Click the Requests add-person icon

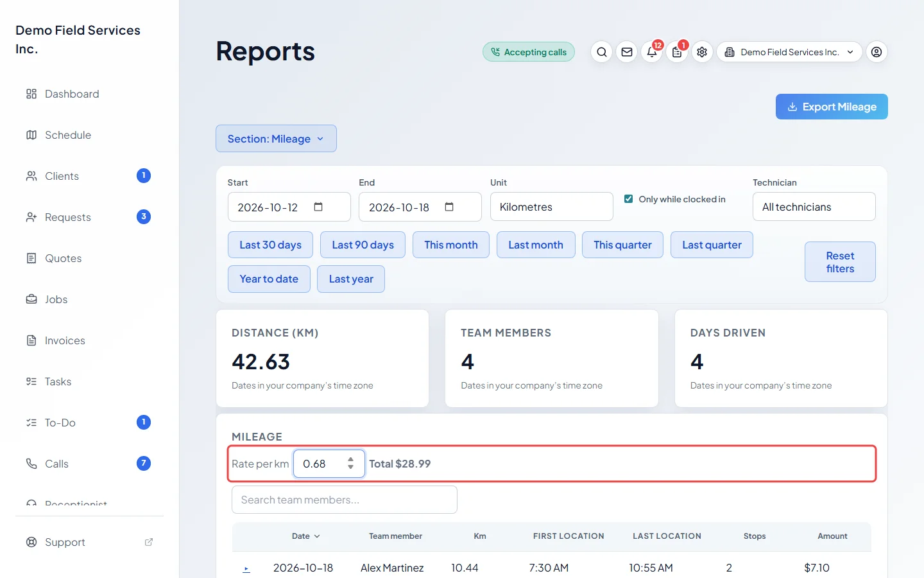[x=31, y=217]
